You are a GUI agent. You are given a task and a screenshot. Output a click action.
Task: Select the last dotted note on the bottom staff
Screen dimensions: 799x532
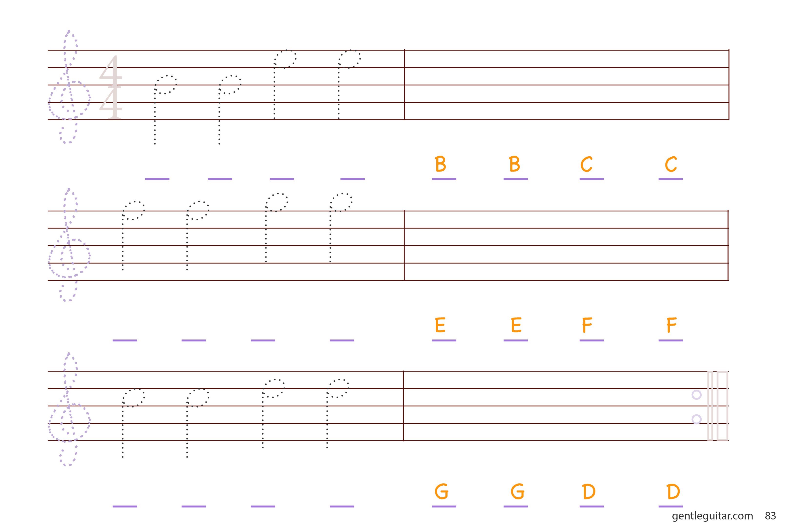(338, 414)
